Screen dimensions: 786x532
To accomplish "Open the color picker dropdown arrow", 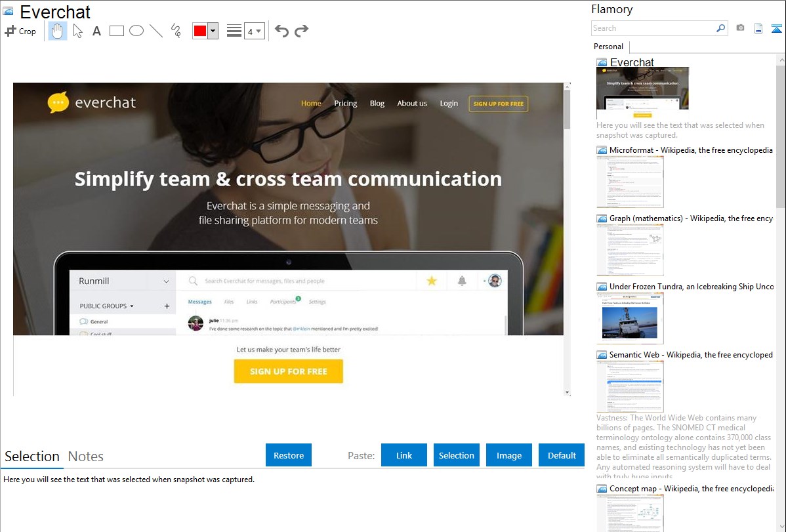I will 213,31.
